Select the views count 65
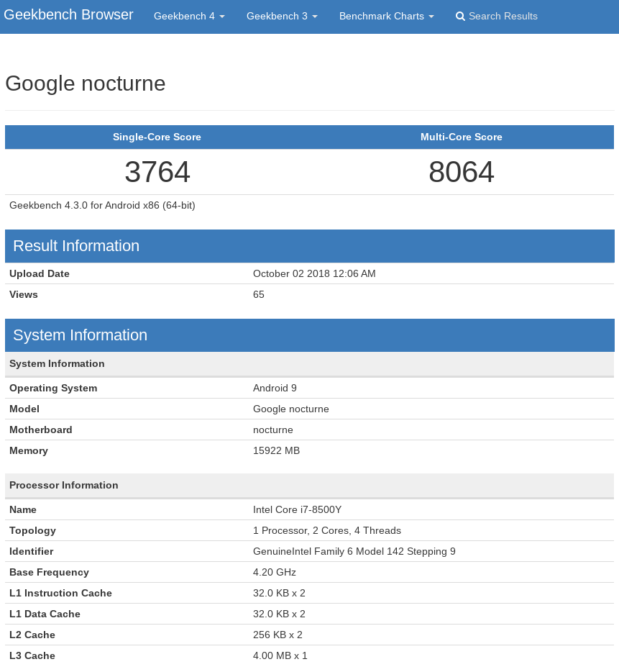The image size is (619, 672). click(x=259, y=294)
